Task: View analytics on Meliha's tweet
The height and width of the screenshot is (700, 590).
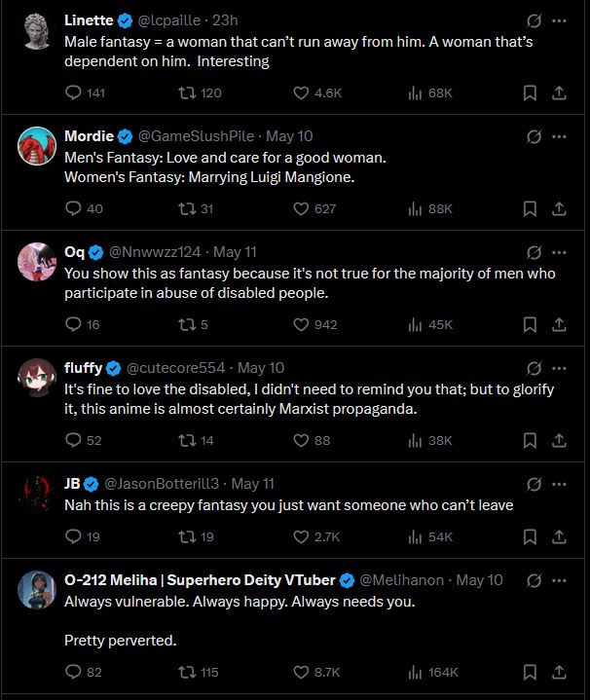Action: point(417,672)
